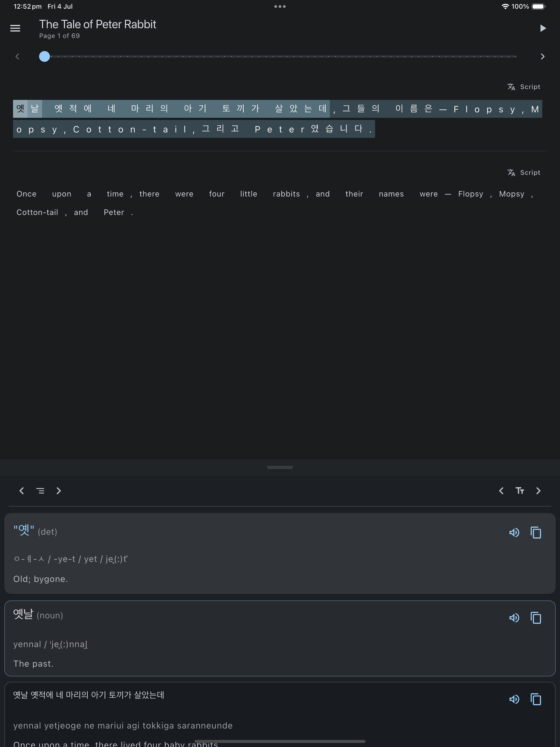
Task: Toggle Script for the Korean text
Action: (524, 87)
